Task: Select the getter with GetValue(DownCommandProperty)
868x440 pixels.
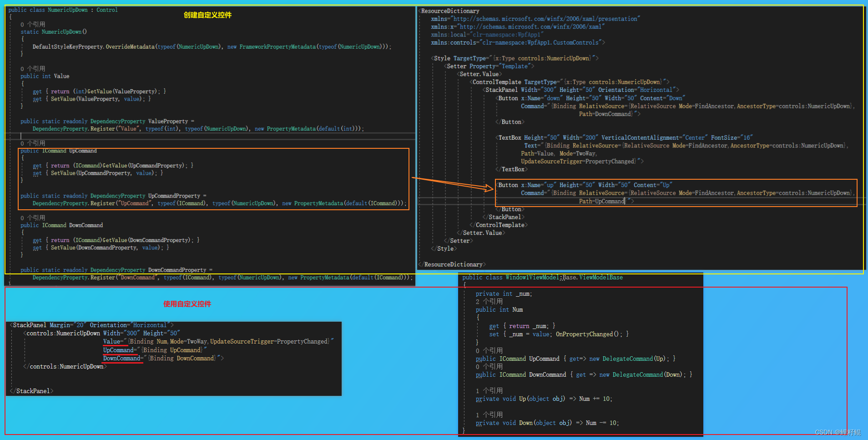Action: coord(116,240)
